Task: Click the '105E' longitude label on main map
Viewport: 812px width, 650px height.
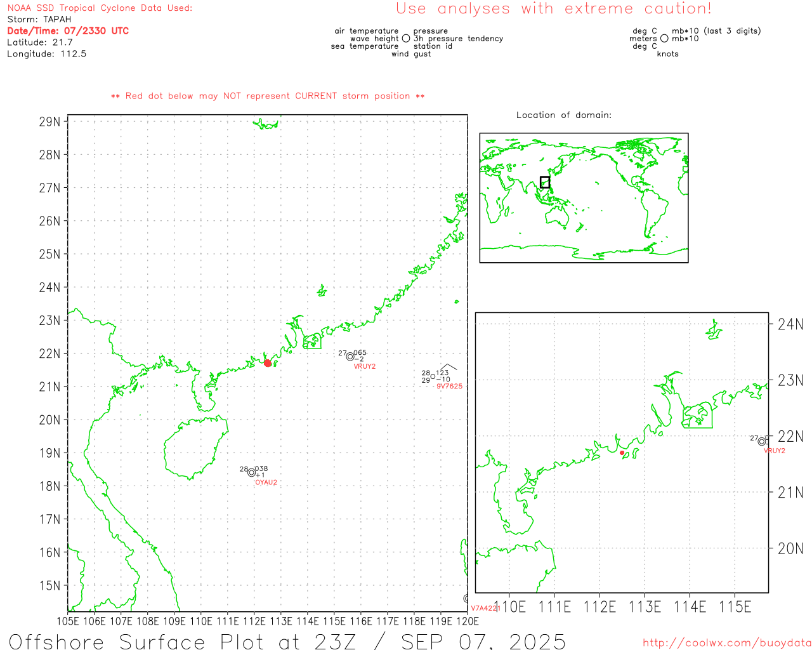Action: coord(68,621)
